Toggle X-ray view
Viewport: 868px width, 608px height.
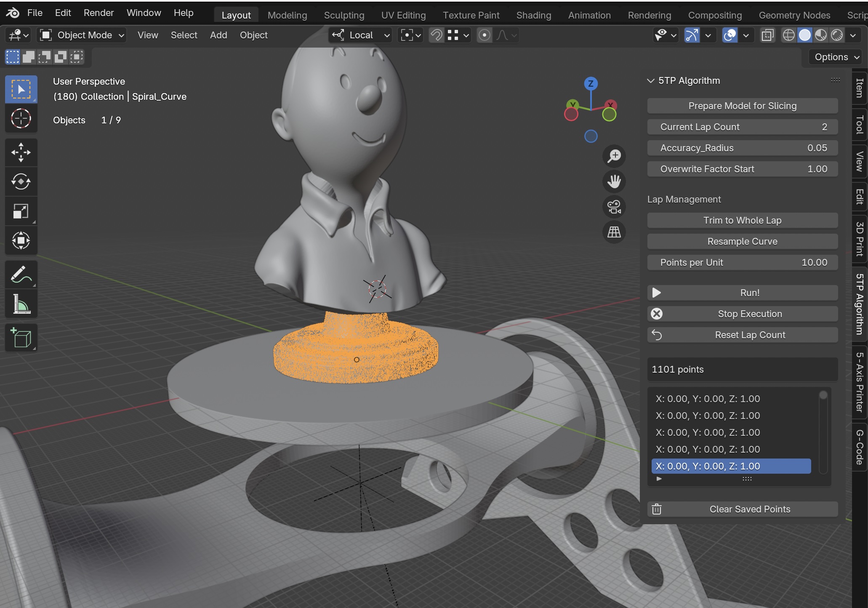click(767, 35)
